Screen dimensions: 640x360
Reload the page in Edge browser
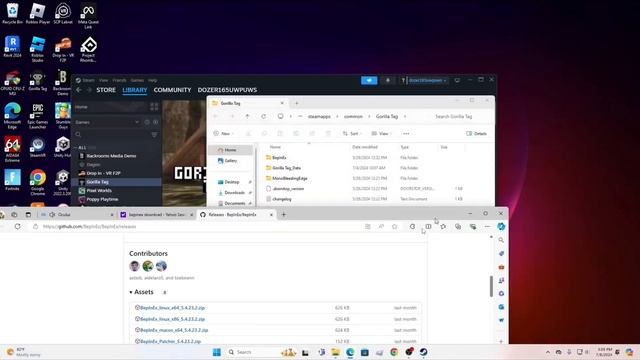18,226
